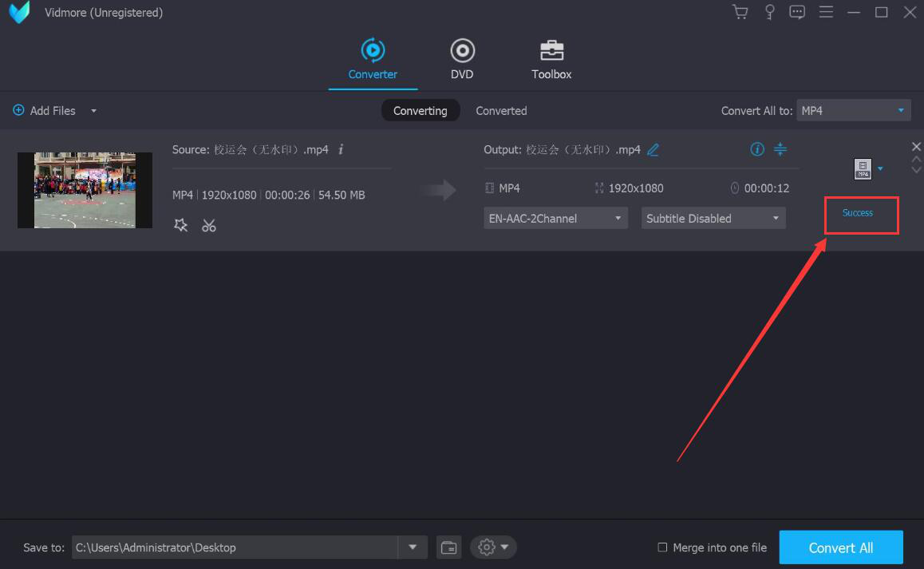This screenshot has height=569, width=924.
Task: Open the feedback chat icon
Action: coord(796,13)
